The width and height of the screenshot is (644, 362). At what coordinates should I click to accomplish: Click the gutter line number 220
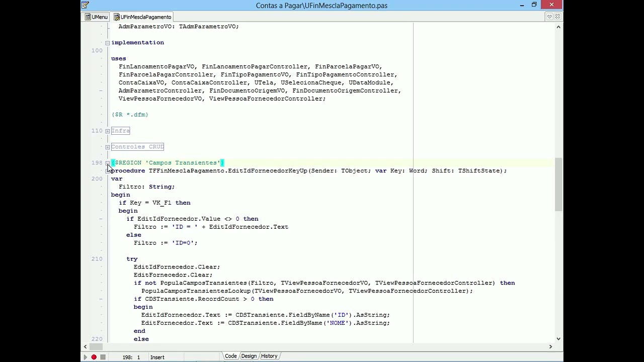(97, 339)
